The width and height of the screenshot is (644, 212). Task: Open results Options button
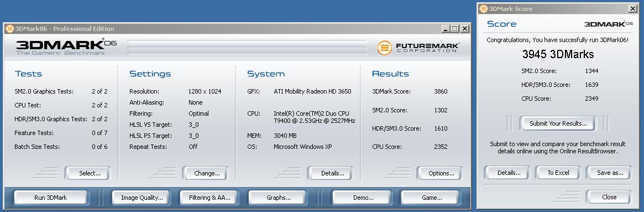tap(439, 173)
